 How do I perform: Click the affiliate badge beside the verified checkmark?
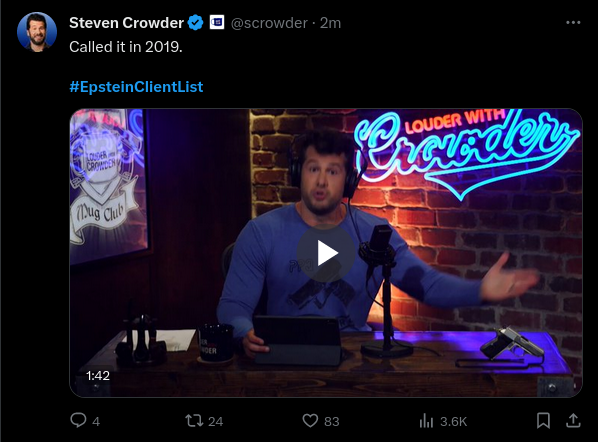217,23
